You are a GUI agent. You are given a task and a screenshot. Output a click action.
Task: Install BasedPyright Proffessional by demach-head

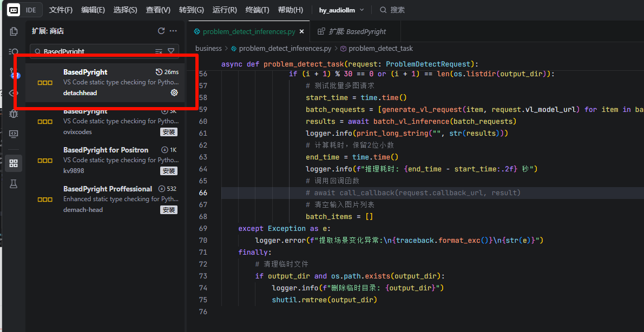pyautogui.click(x=168, y=210)
